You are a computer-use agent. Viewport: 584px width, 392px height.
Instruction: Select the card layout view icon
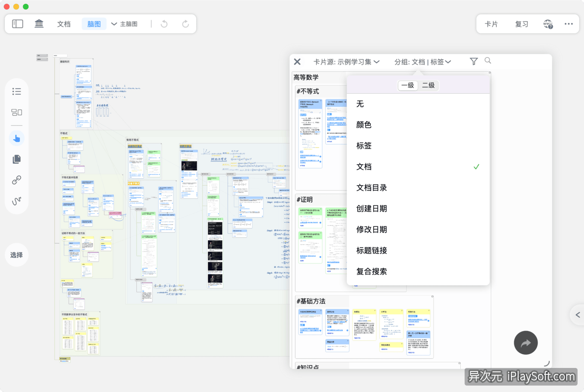click(16, 112)
